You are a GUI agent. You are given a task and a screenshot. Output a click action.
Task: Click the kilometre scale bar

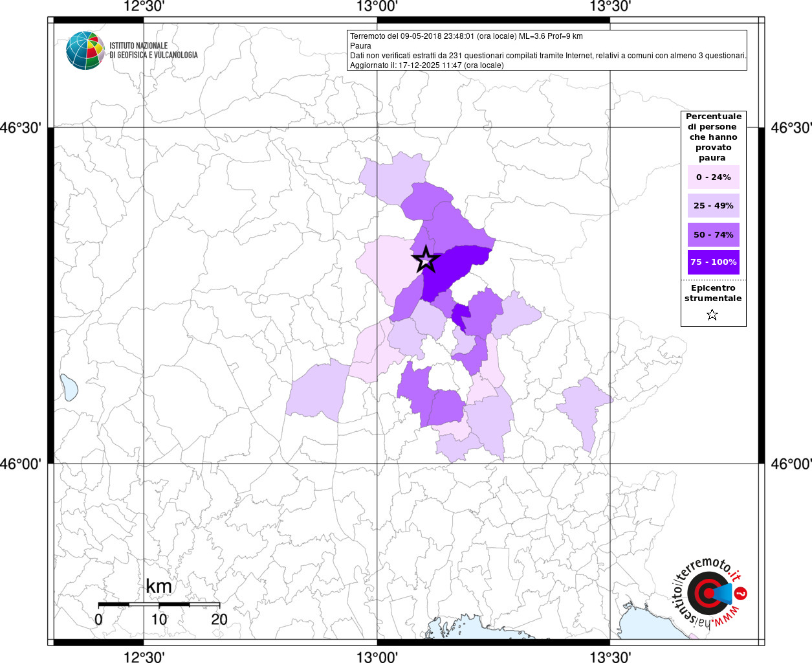pyautogui.click(x=159, y=604)
